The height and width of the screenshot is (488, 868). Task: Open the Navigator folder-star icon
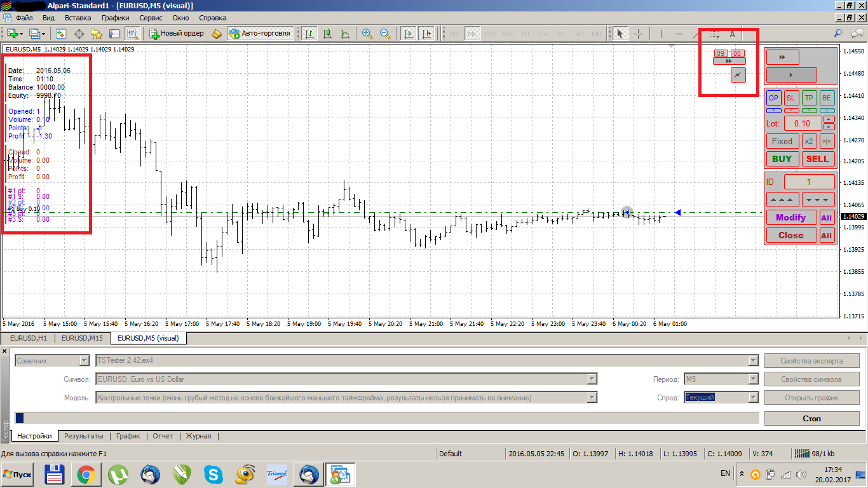[x=97, y=33]
